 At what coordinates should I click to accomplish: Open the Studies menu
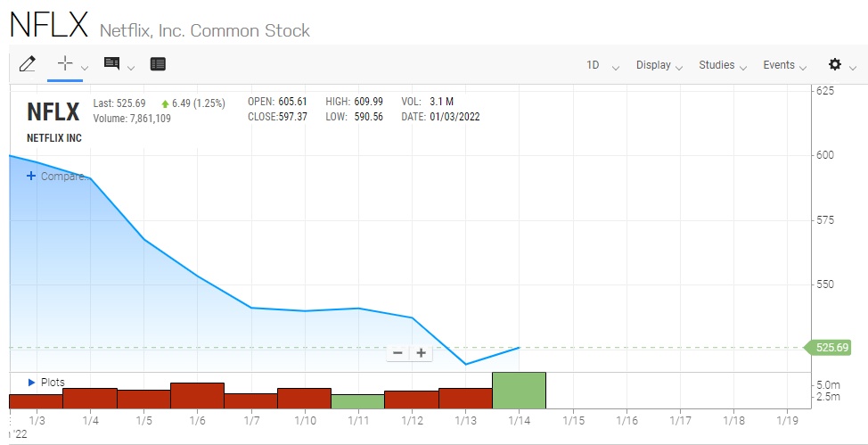click(722, 65)
